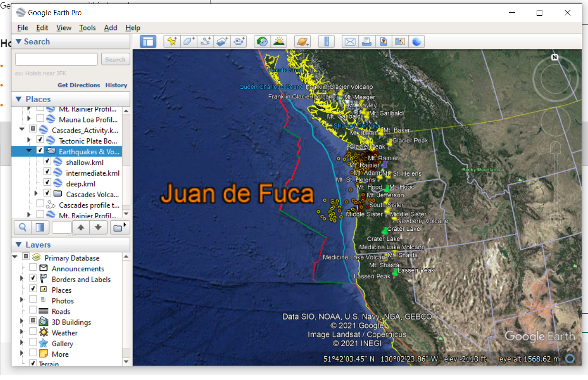Click the streaming status circle in status bar
Image resolution: width=588 pixels, height=380 pixels.
571,359
